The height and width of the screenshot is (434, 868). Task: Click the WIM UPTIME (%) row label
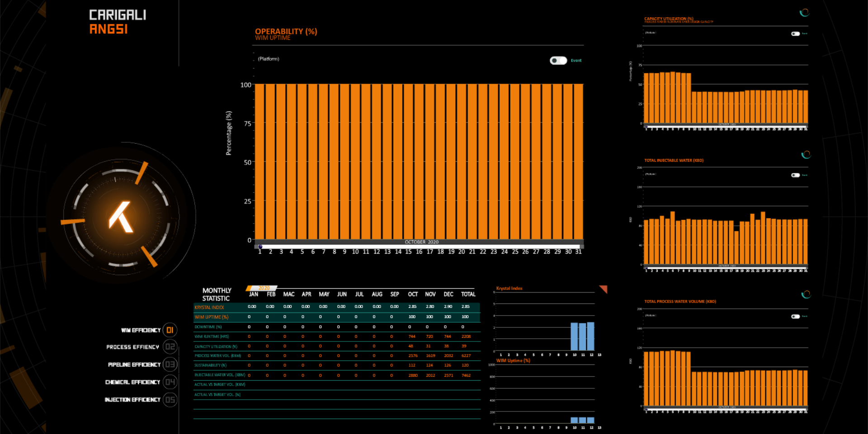(212, 317)
